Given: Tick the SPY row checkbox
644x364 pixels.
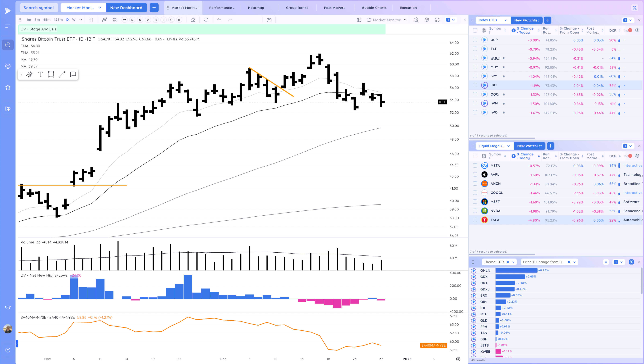Looking at the screenshot, I should pyautogui.click(x=475, y=76).
